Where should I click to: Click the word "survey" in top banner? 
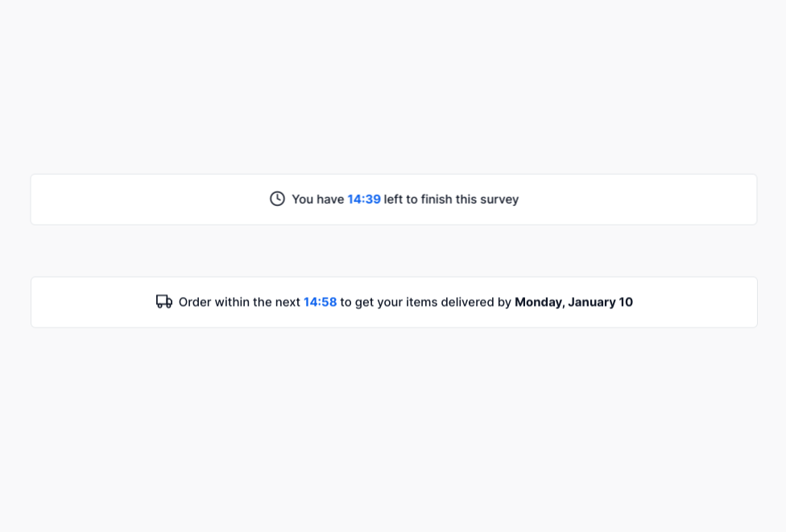pyautogui.click(x=499, y=199)
